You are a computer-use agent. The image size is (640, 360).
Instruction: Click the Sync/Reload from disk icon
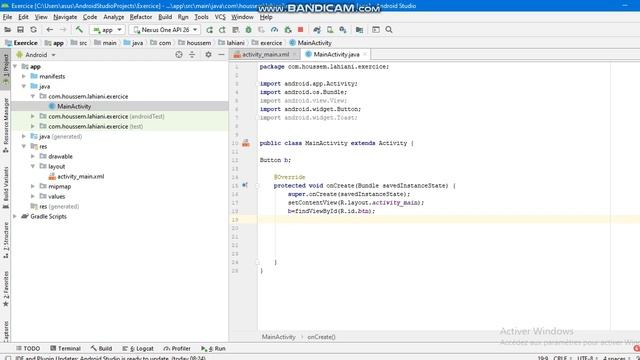[x=33, y=30]
